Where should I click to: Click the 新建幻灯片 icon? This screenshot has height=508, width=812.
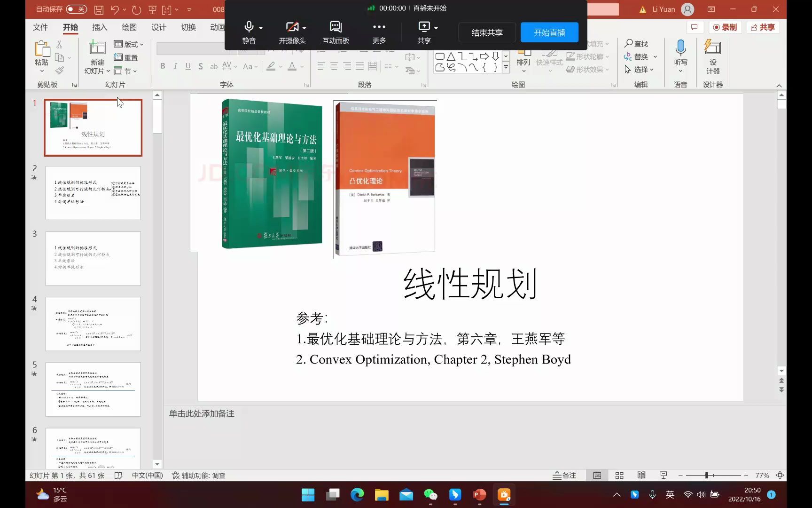click(97, 48)
